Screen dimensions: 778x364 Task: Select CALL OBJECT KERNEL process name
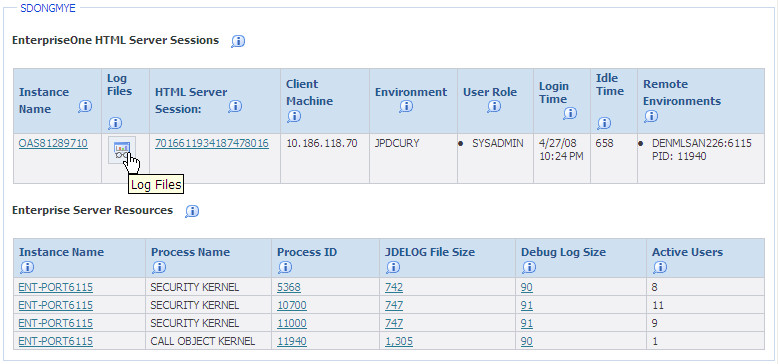point(202,341)
